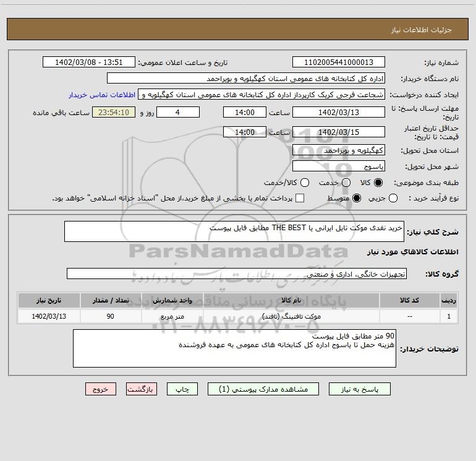Click مشاهده مدارک پیوستی (1) button
476x461 pixels.
(x=263, y=389)
